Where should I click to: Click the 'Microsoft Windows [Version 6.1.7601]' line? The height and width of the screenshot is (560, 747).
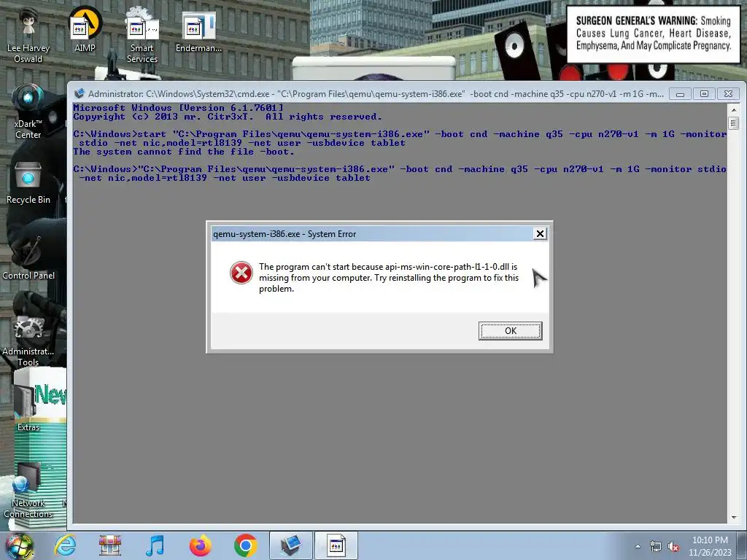point(178,108)
